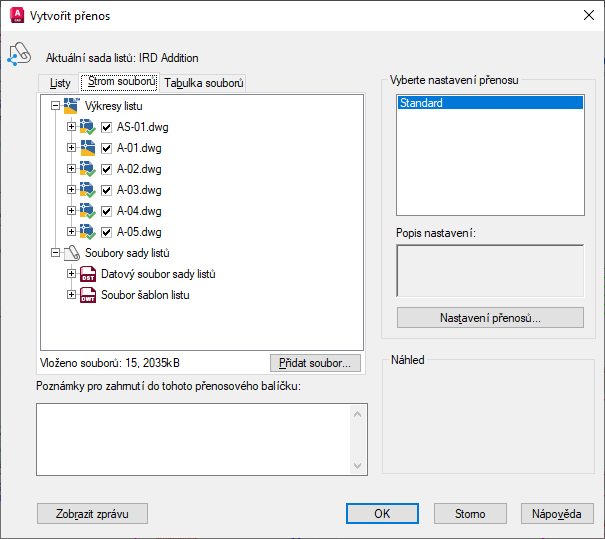This screenshot has height=539, width=605.
Task: Toggle the A-01.dwg checkbox
Action: 107,147
